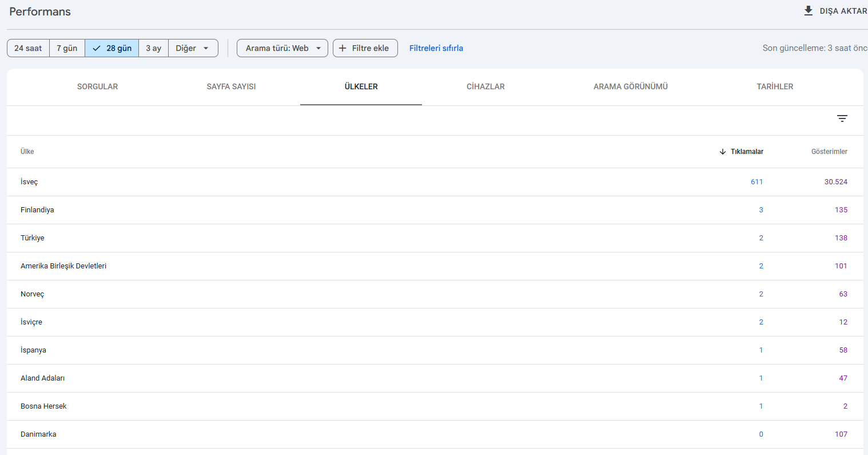
Task: Select the İsveç country row
Action: coord(435,182)
